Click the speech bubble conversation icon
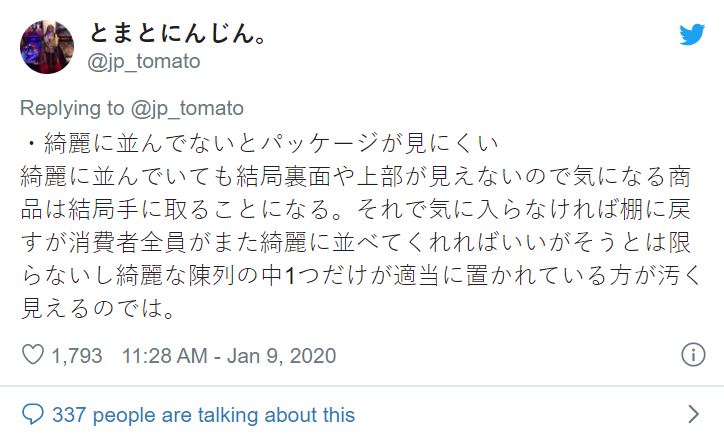 point(33,414)
